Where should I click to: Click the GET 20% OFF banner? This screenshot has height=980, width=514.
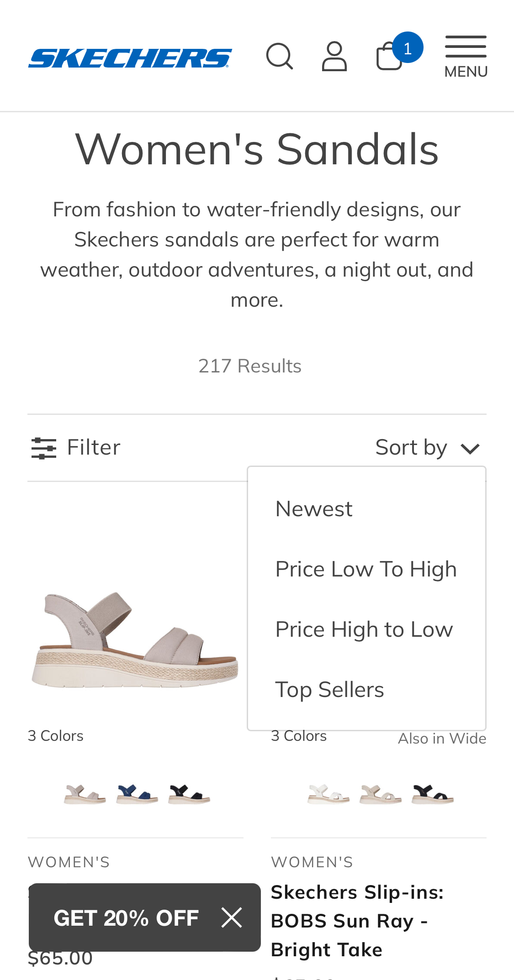click(x=127, y=917)
